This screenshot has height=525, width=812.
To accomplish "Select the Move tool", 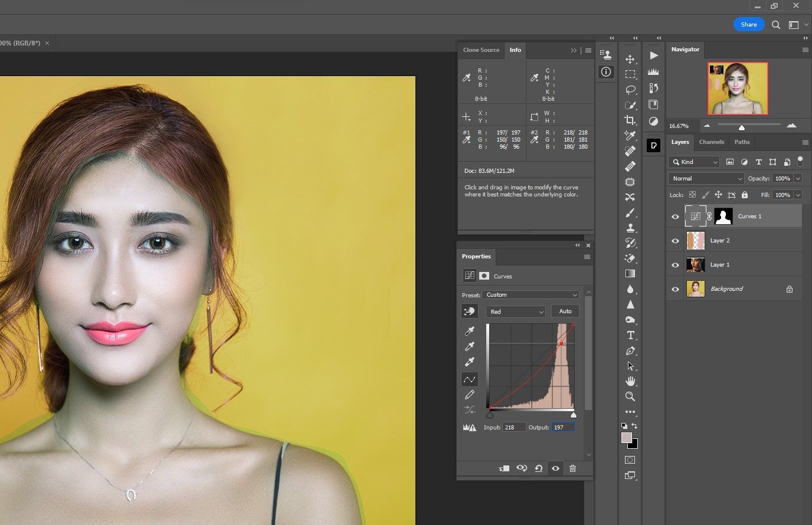I will 630,59.
